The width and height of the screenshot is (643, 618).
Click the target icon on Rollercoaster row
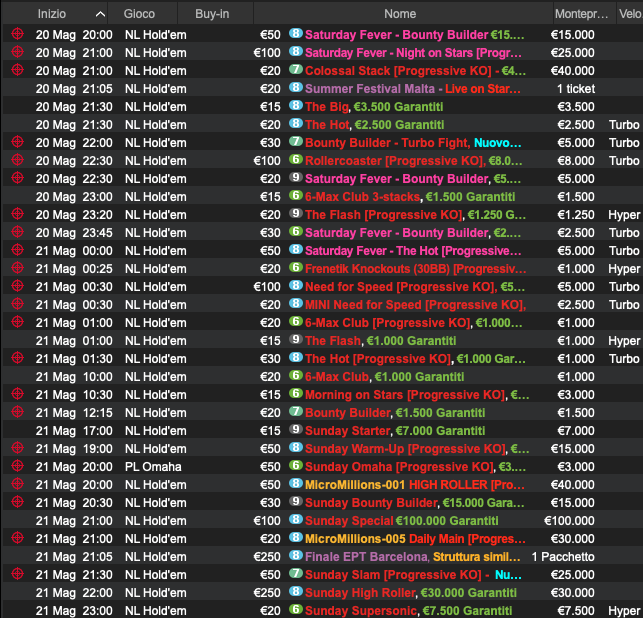(17, 160)
